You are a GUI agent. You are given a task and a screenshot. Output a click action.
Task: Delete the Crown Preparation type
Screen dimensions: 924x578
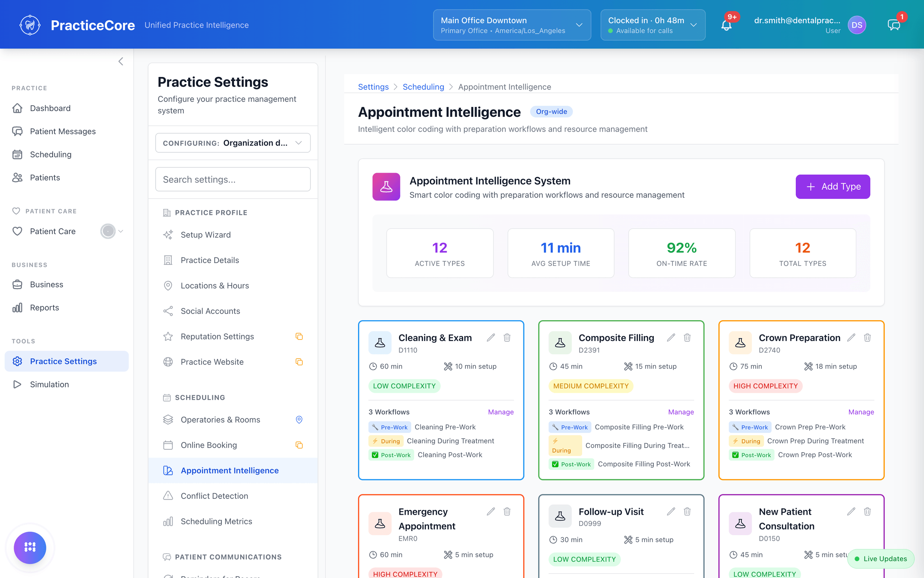coord(867,338)
